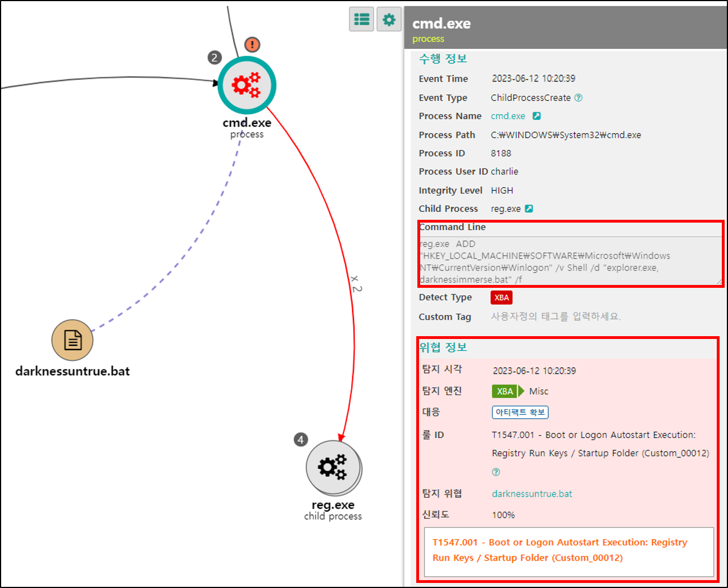Open the graph settings gear icon
This screenshot has height=588, width=728.
click(x=389, y=20)
